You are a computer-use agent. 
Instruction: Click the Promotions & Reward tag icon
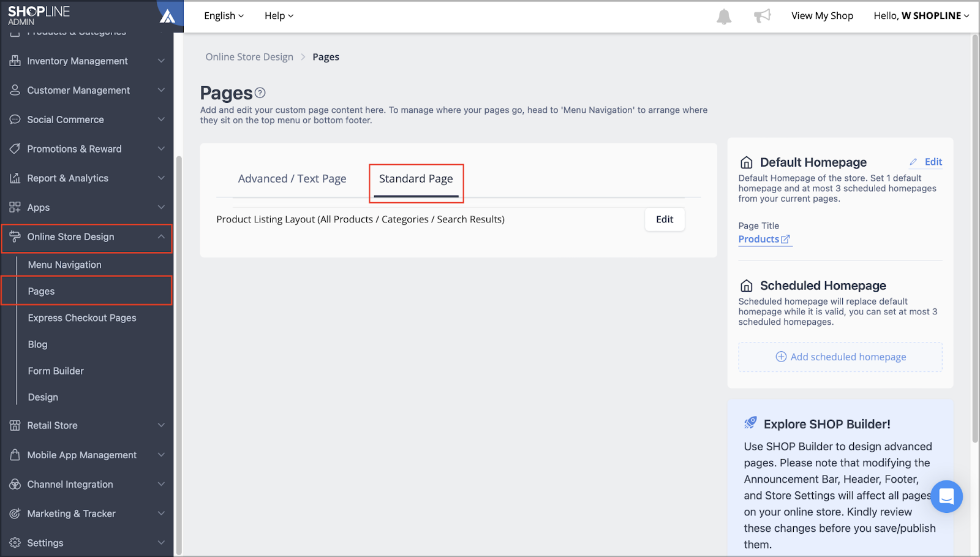point(15,149)
